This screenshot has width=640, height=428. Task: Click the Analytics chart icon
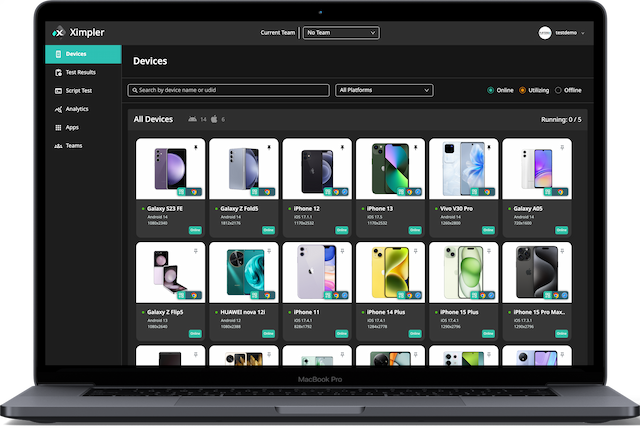(58, 109)
